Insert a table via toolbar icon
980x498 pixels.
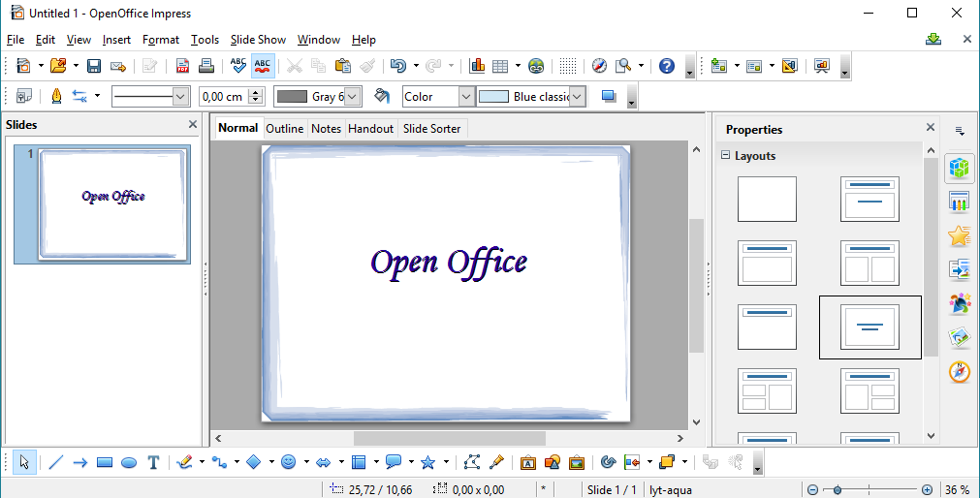click(500, 66)
